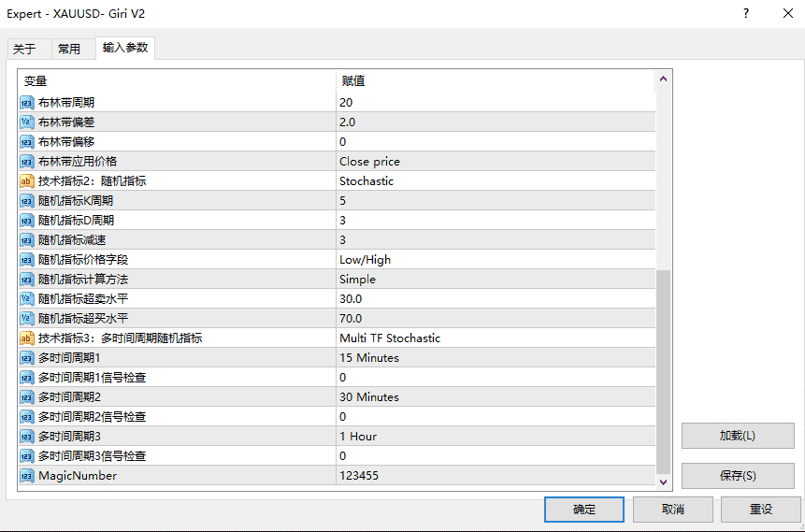Open the 多时间周期2 value 30 Minutes

point(496,396)
